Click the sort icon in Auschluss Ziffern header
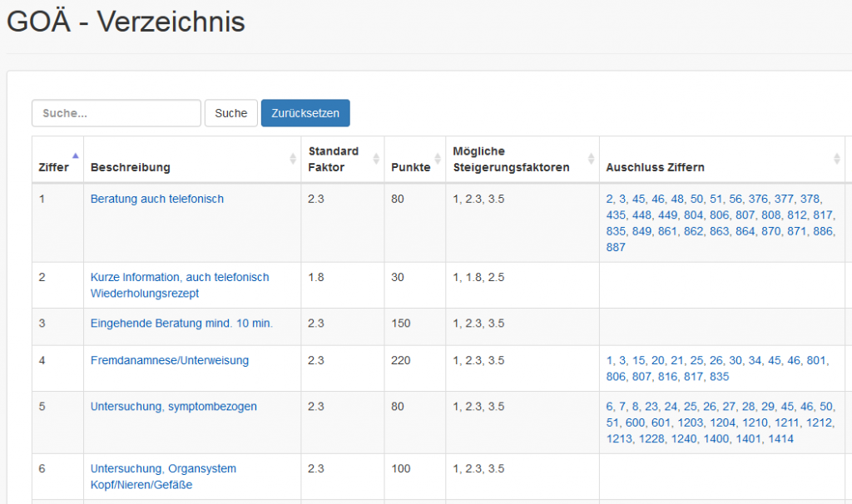The height and width of the screenshot is (504, 852). pyautogui.click(x=837, y=159)
